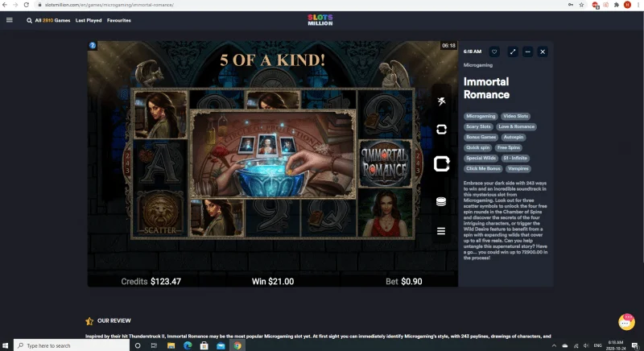The width and height of the screenshot is (644, 351).
Task: Choose the Free Spins tag
Action: coord(509,148)
